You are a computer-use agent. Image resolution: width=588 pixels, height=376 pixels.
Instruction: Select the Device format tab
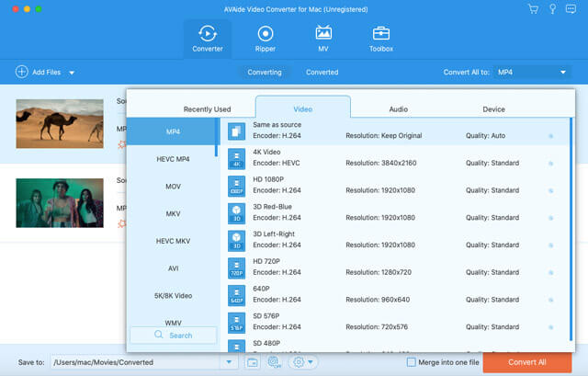(493, 109)
